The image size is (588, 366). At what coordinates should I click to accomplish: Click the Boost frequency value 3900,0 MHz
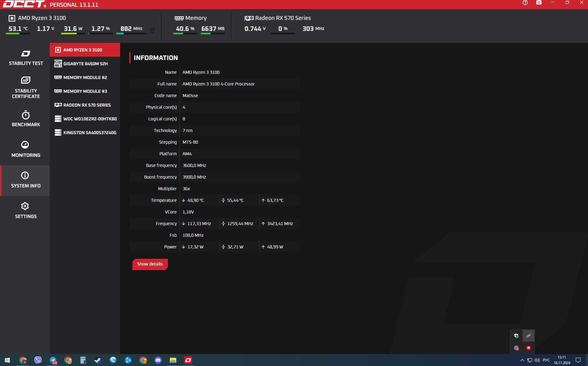click(194, 177)
